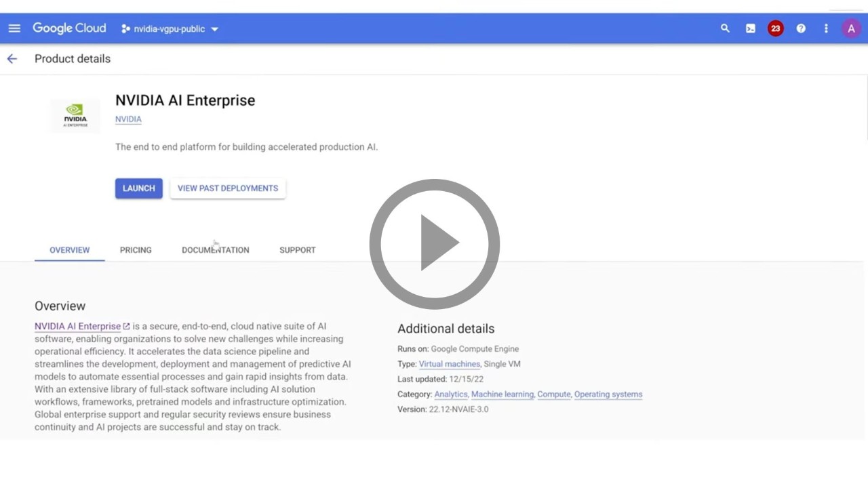The width and height of the screenshot is (868, 488).
Task: Click the account avatar icon
Action: pyautogui.click(x=852, y=28)
